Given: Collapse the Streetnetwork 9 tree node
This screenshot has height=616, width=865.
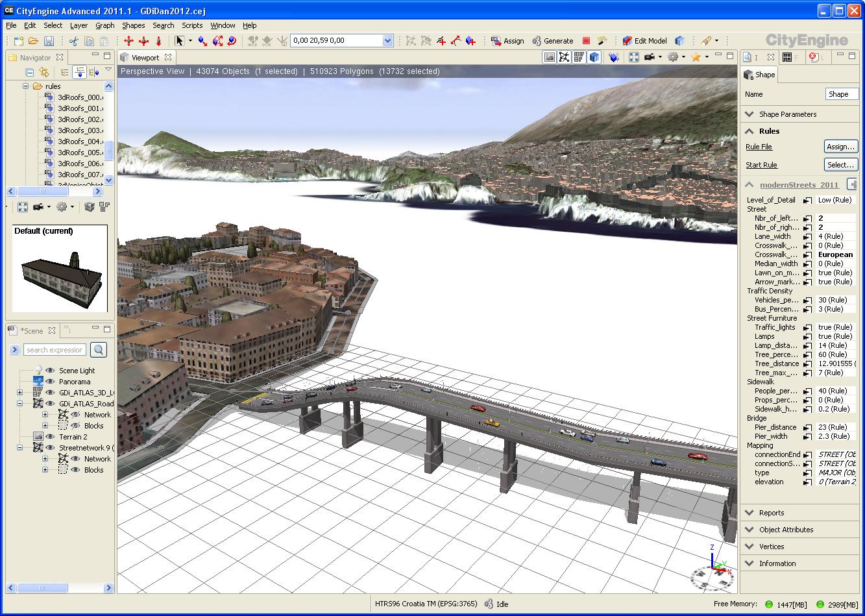Looking at the screenshot, I should click(x=19, y=448).
